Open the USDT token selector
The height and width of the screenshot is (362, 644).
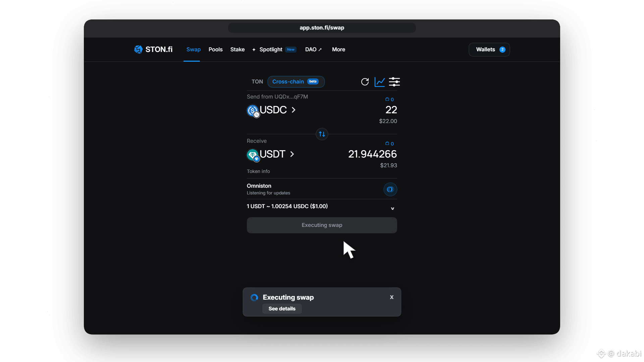271,155
